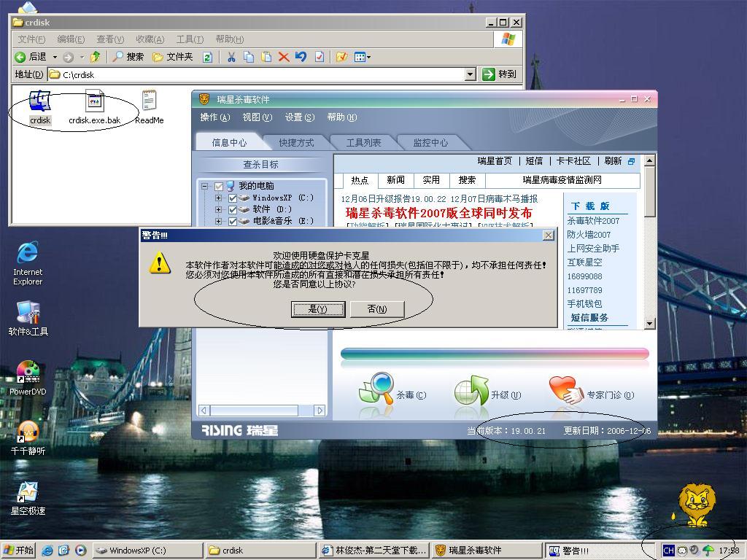The height and width of the screenshot is (560, 747).
Task: Click the 转到 Go button in explorer
Action: tap(499, 74)
